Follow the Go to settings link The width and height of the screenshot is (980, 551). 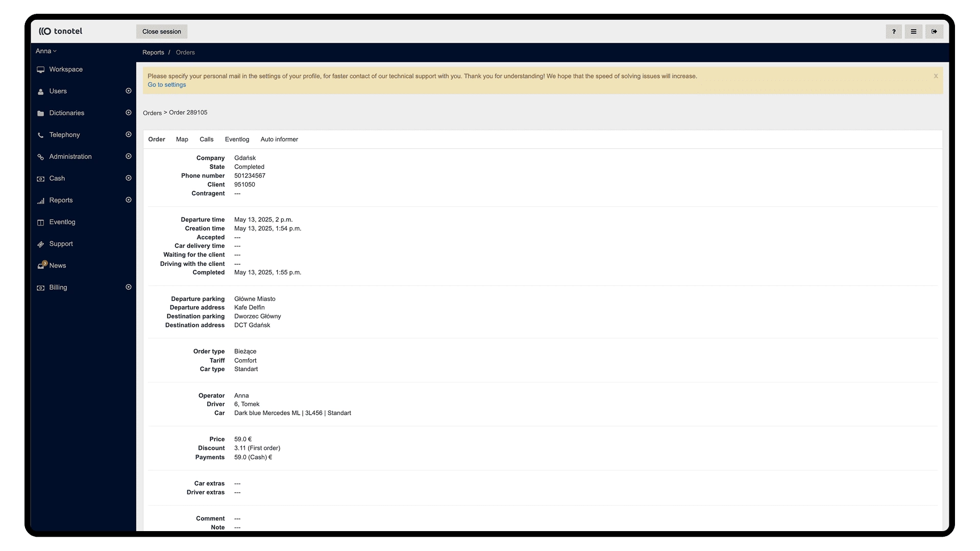coord(167,85)
